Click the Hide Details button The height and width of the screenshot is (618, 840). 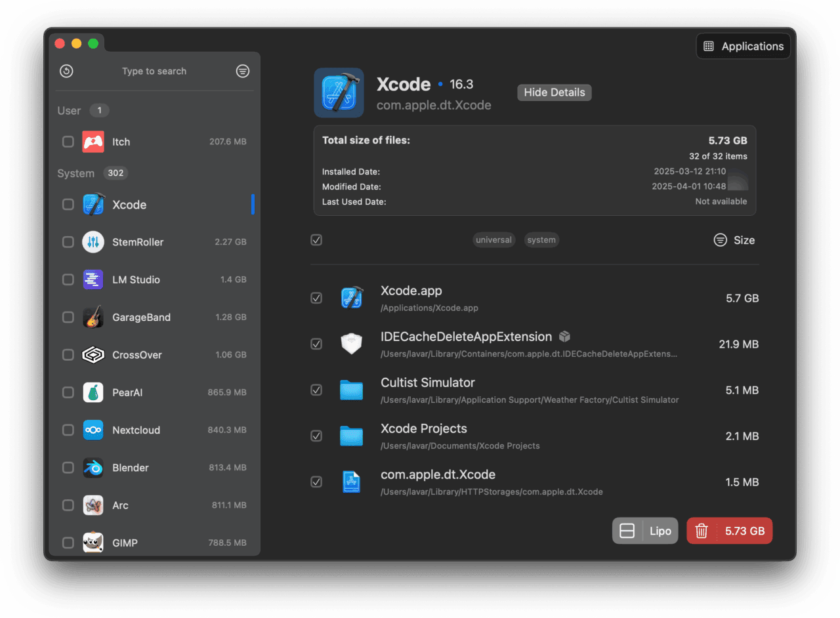tap(554, 92)
